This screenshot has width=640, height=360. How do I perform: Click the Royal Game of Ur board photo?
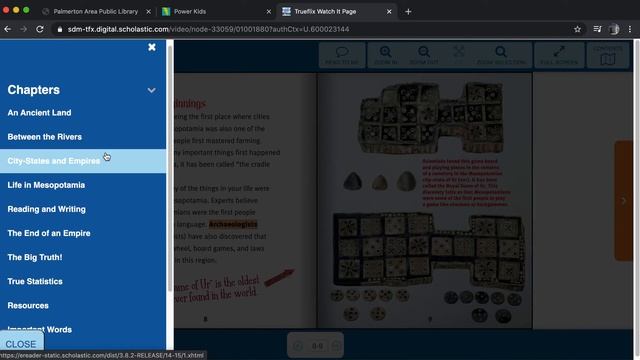pyautogui.click(x=431, y=118)
